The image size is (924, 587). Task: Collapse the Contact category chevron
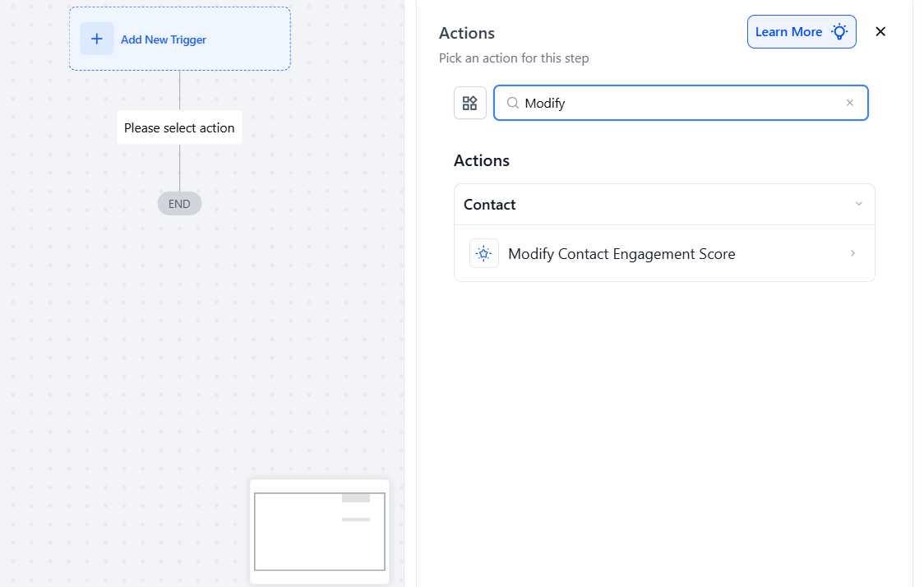tap(859, 204)
